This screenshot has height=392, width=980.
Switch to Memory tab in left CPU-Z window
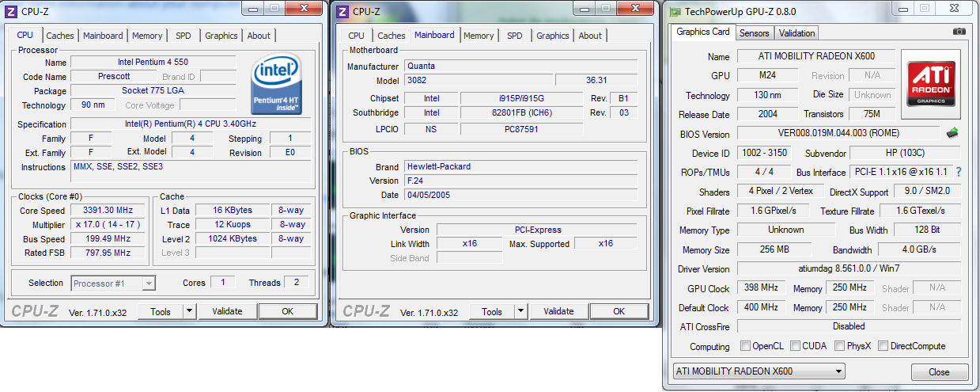pos(147,36)
